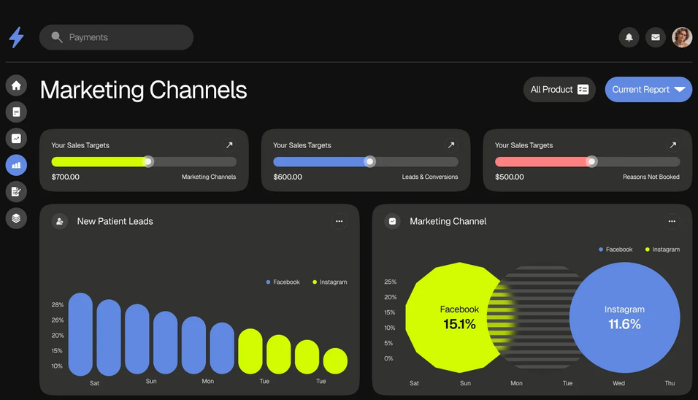The height and width of the screenshot is (400, 698).
Task: Open the notifications bell icon
Action: (x=629, y=38)
